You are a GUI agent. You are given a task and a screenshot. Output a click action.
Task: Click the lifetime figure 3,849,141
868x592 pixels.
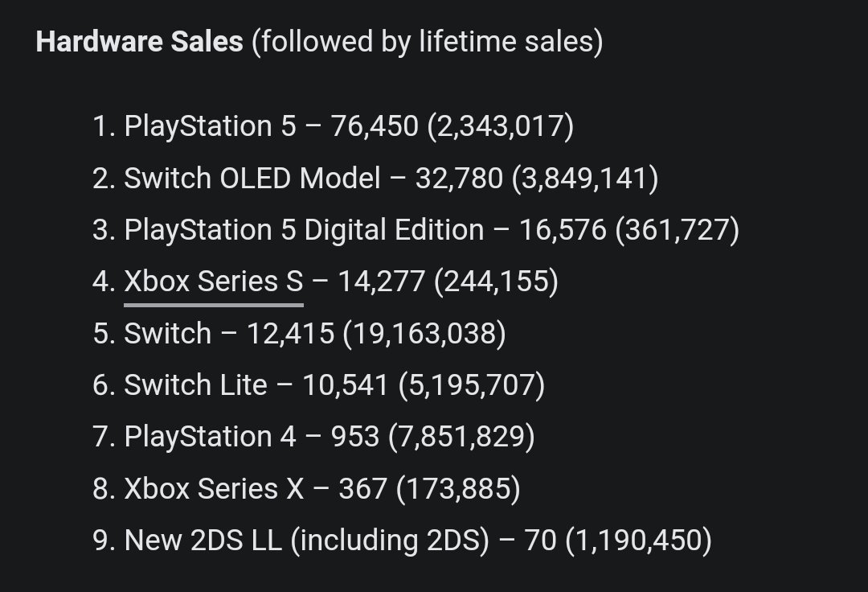[x=586, y=179]
